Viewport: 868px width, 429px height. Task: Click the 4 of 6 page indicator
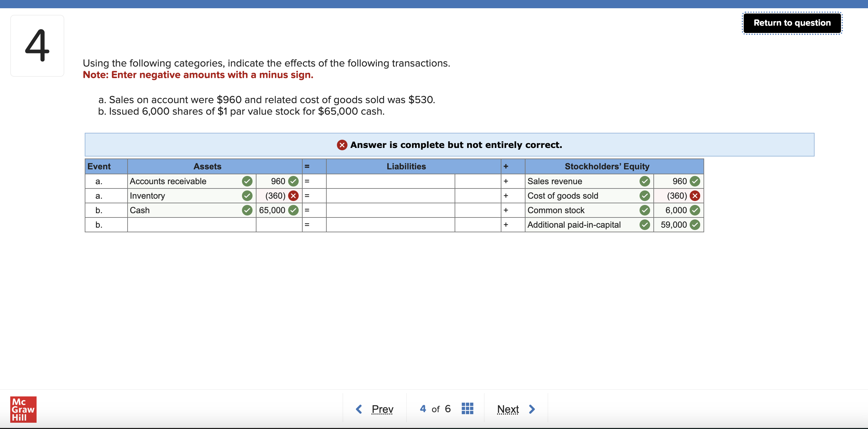click(x=435, y=409)
